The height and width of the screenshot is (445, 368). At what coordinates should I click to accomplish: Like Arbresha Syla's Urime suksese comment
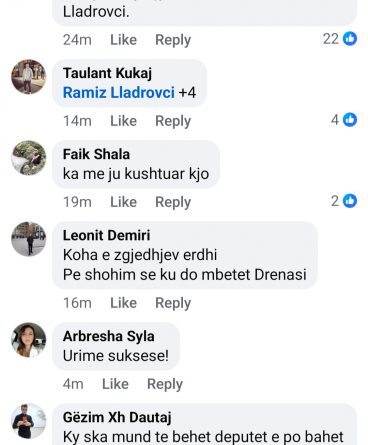(x=115, y=384)
